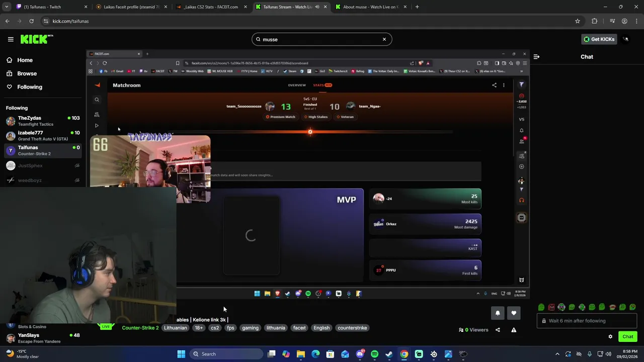Open TheZydas followed channel
Screen dimensions: 644x362
(43, 121)
